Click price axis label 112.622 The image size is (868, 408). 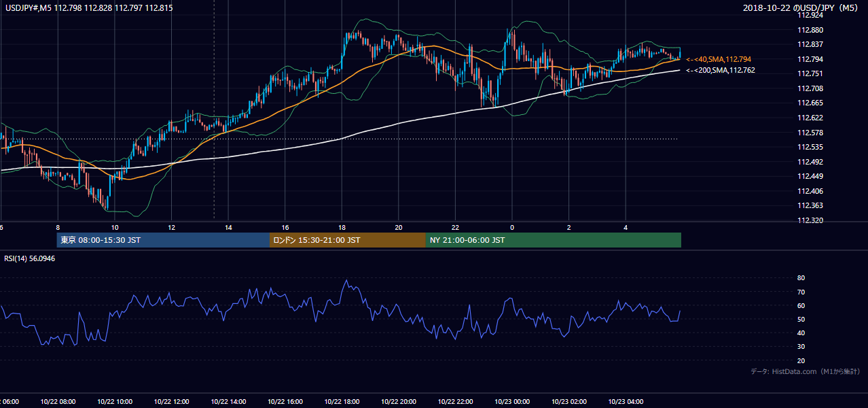pos(810,118)
